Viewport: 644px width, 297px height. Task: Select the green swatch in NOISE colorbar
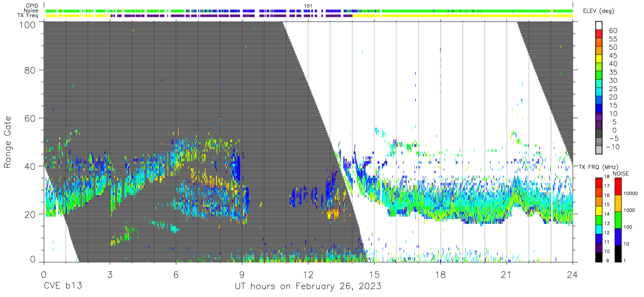(618, 220)
